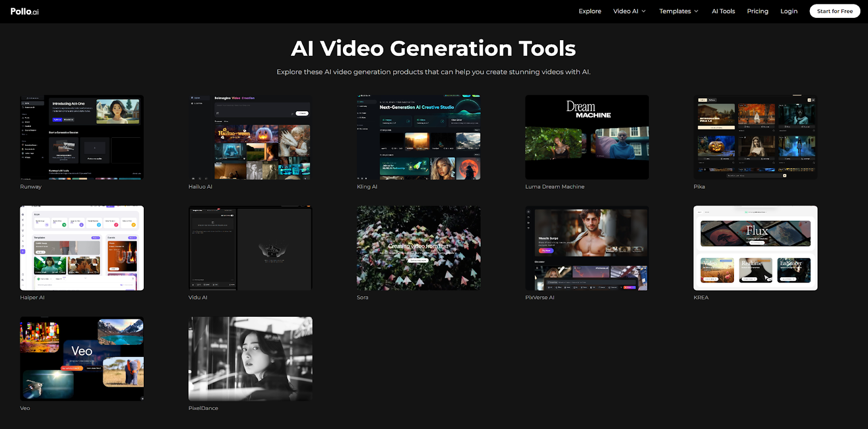Expand the Video AI dropdown

click(x=629, y=11)
